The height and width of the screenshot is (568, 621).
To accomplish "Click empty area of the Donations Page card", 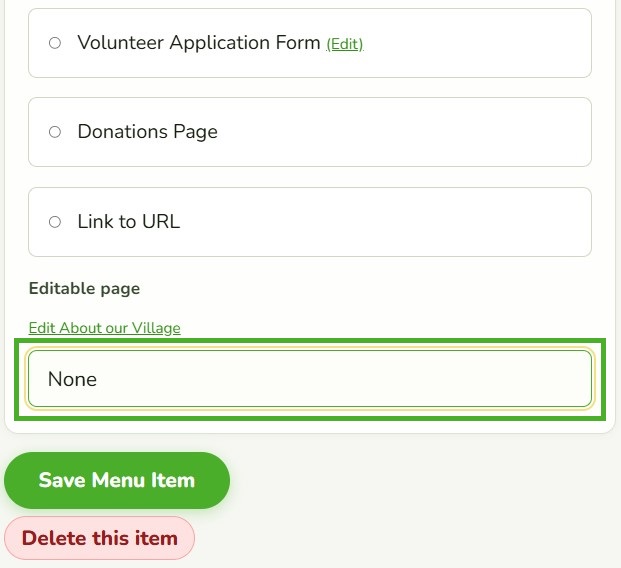I will (396, 132).
